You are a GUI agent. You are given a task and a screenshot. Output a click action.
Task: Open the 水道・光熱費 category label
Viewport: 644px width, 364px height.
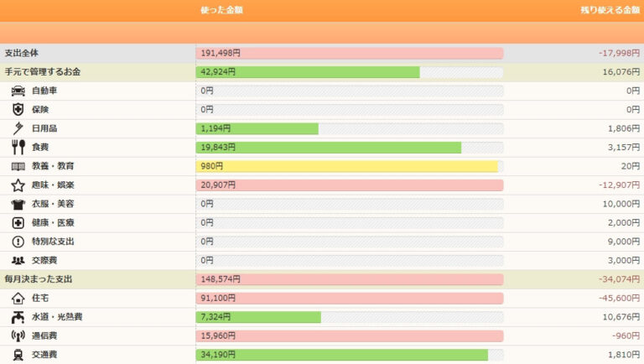tap(57, 317)
